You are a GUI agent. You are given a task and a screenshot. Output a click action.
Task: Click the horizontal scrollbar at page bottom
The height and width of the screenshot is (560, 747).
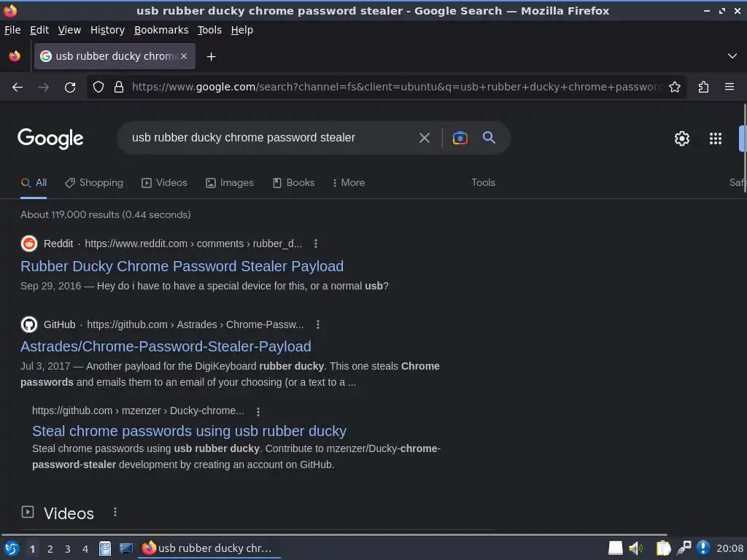point(333,534)
